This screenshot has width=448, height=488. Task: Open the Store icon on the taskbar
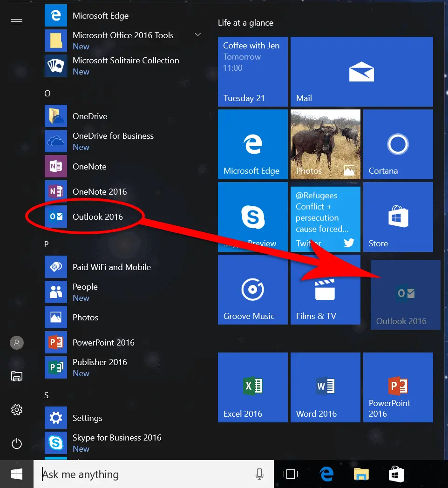point(396,474)
